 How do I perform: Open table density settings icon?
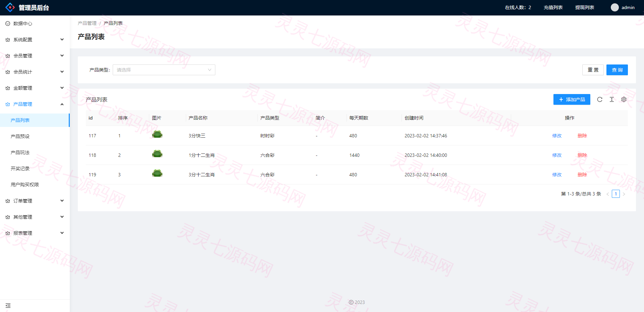click(612, 99)
